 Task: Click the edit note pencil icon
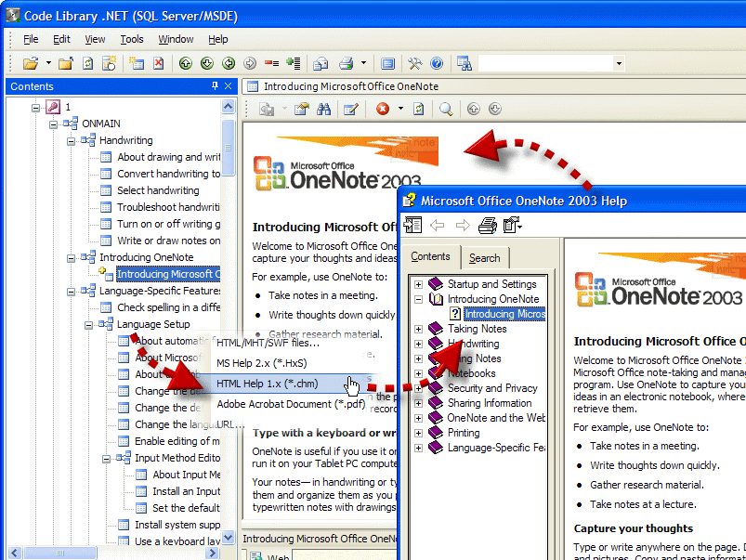(350, 109)
